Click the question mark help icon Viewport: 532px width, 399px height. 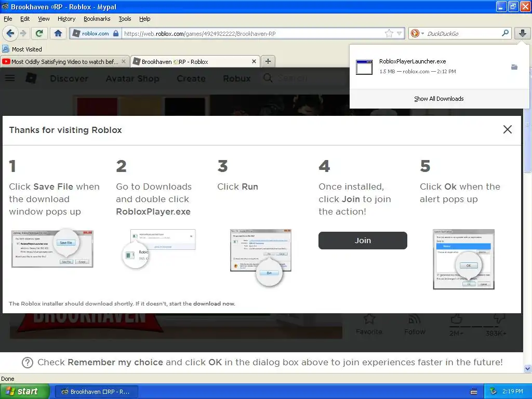[28, 363]
